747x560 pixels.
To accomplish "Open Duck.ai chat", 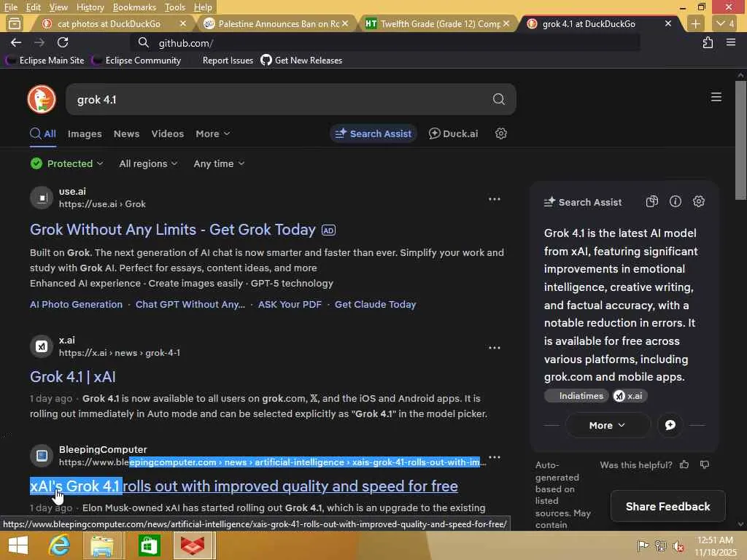I will [453, 134].
